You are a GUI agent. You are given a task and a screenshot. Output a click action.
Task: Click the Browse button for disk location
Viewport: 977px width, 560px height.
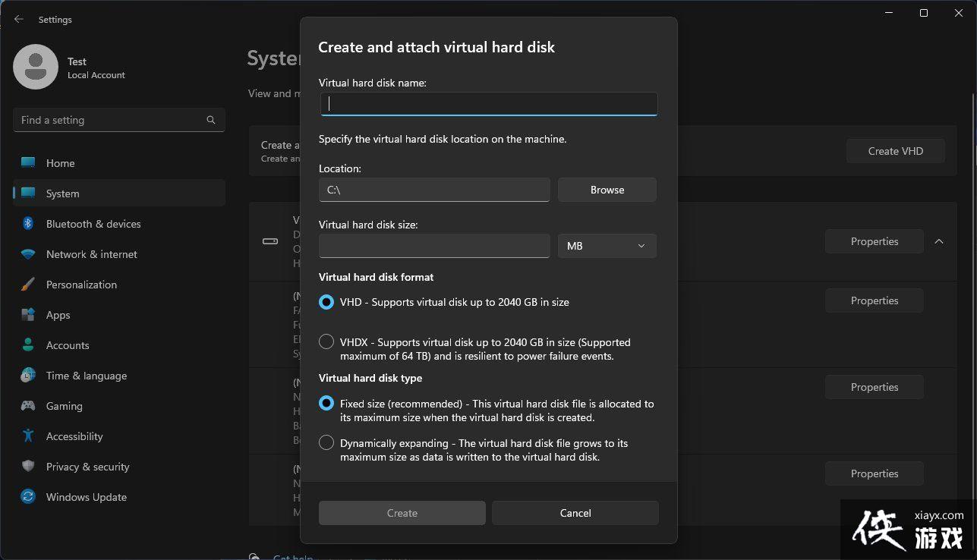[607, 189]
